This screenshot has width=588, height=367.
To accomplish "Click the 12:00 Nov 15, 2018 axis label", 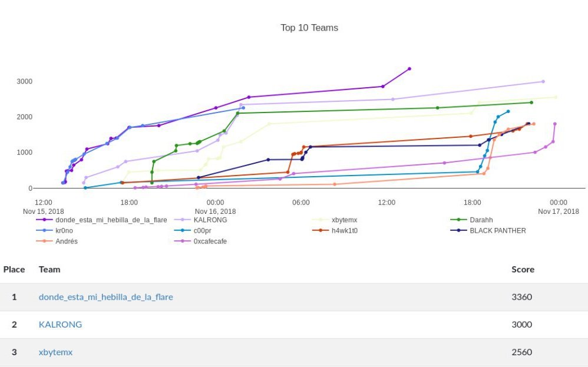I will [x=44, y=207].
